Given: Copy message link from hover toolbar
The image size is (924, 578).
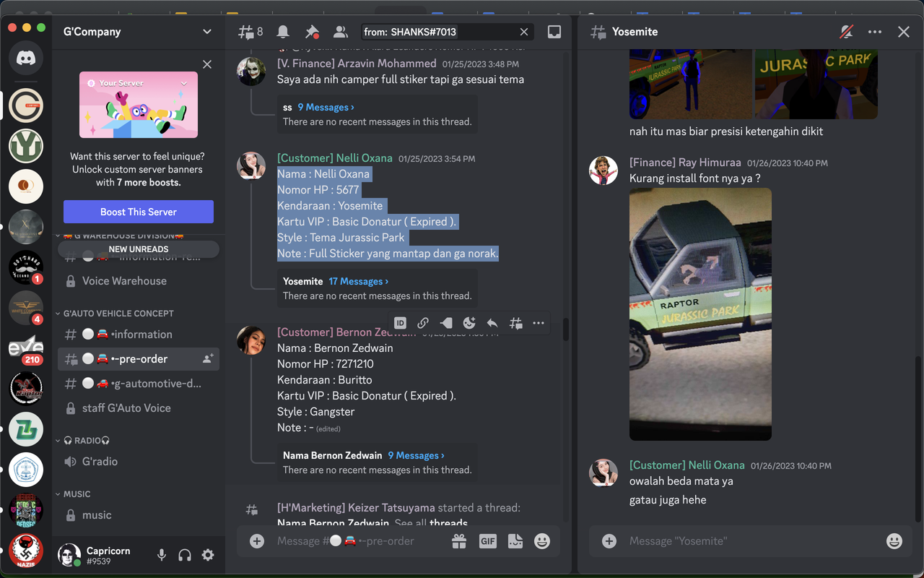Looking at the screenshot, I should point(423,323).
